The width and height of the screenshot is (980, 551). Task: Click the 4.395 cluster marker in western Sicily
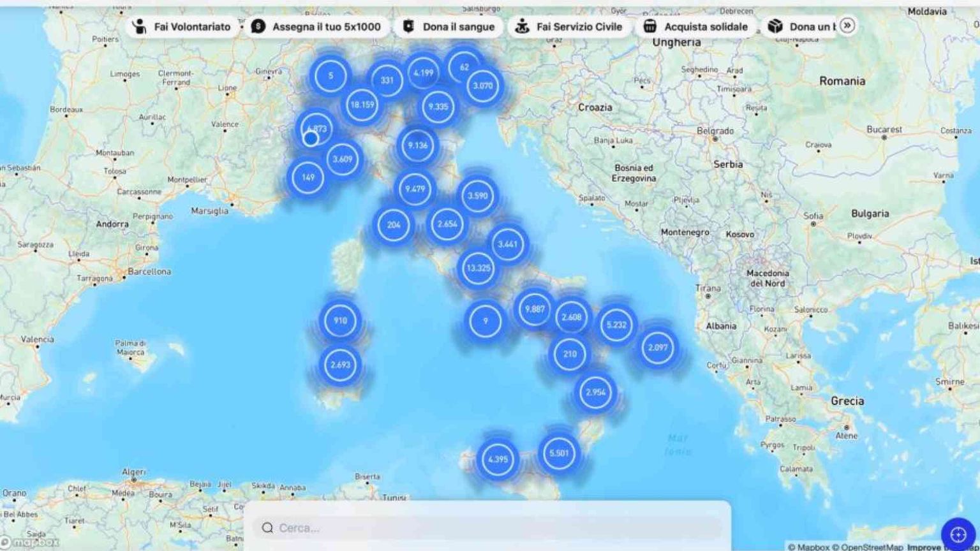497,457
